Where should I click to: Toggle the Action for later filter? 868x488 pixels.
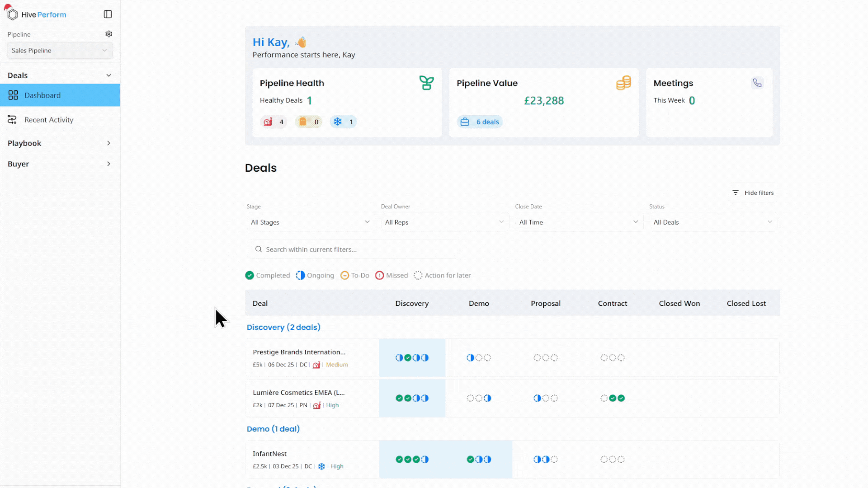pos(442,275)
